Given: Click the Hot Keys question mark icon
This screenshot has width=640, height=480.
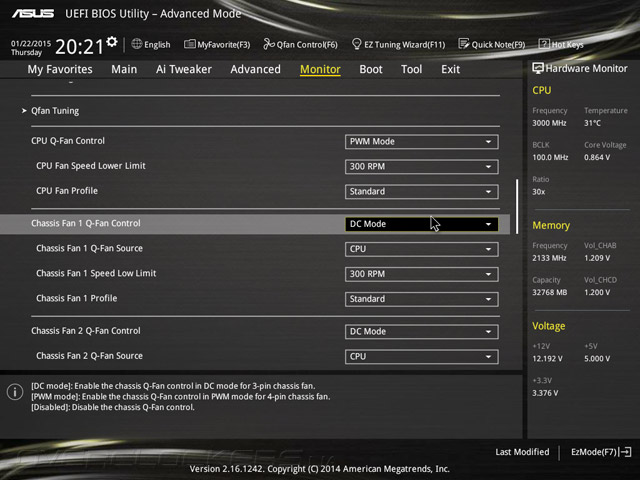Looking at the screenshot, I should (544, 44).
